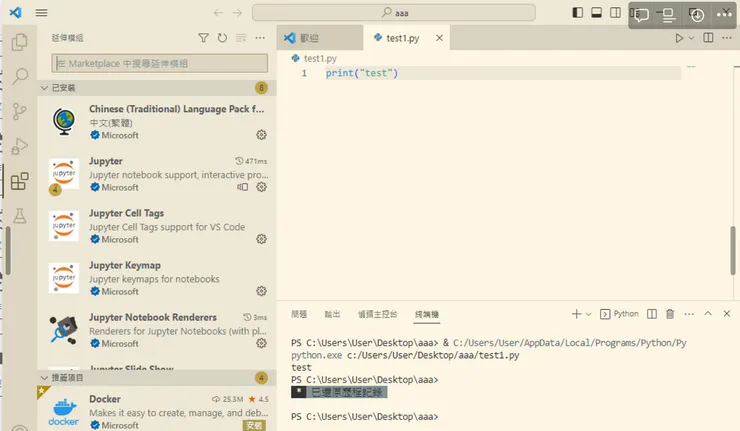Viewport: 740px width, 431px height.
Task: Install the Docker extension
Action: coord(254,425)
